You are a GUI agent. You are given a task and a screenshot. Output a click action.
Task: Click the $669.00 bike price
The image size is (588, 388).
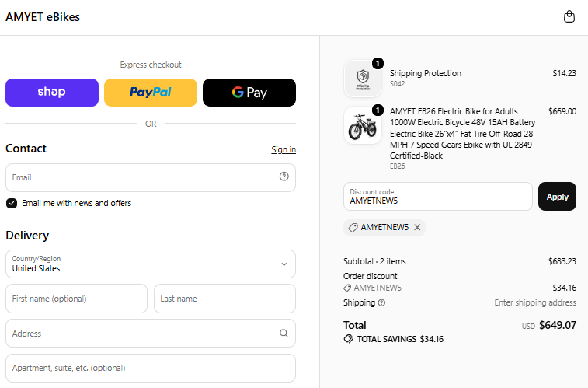coord(562,111)
